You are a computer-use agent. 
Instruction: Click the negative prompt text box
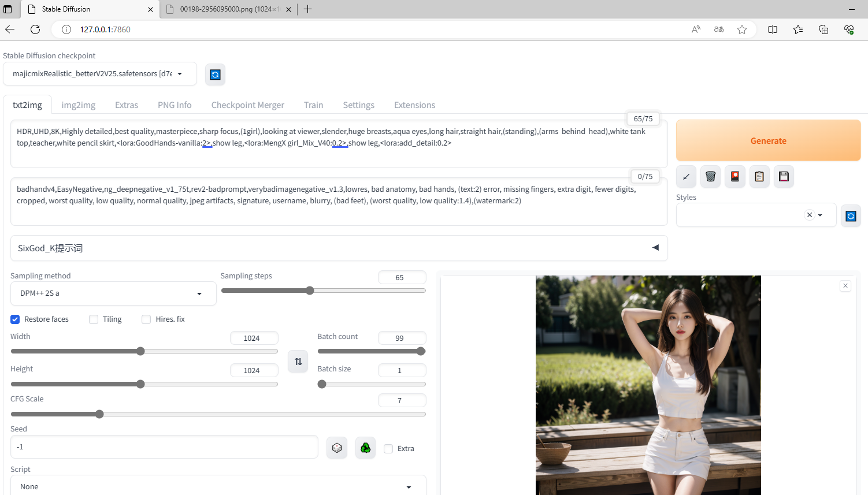[x=339, y=202]
